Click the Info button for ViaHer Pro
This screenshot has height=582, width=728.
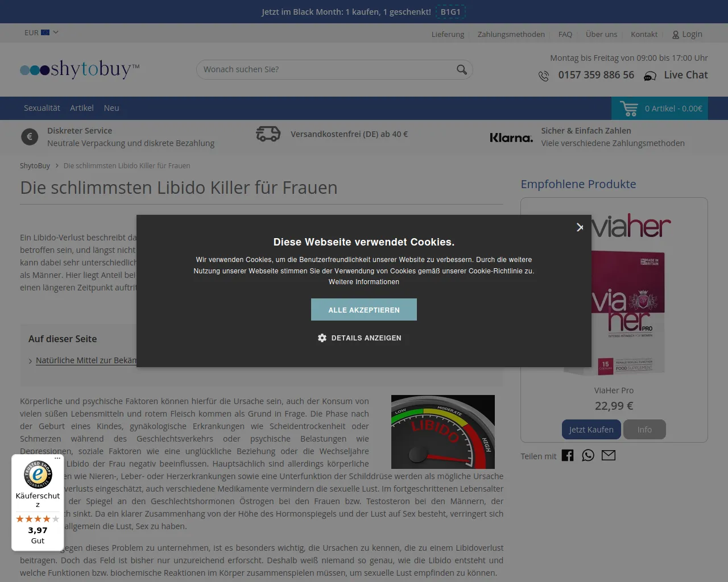(644, 430)
